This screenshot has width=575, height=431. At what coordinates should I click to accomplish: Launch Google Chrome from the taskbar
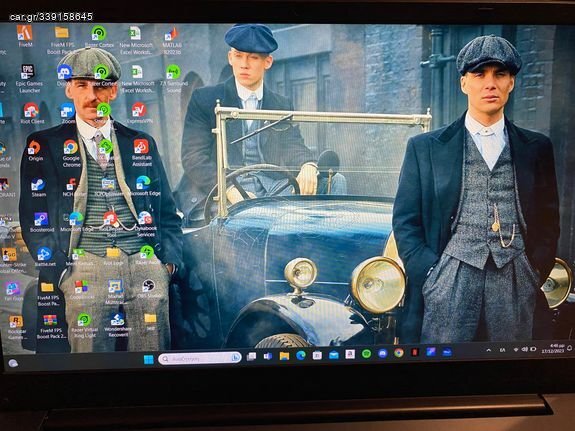coord(399,353)
